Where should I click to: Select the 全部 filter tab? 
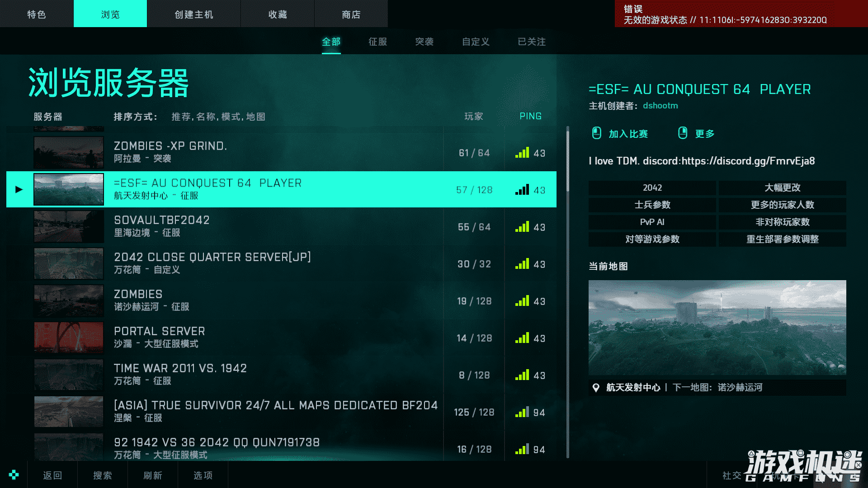pyautogui.click(x=331, y=42)
